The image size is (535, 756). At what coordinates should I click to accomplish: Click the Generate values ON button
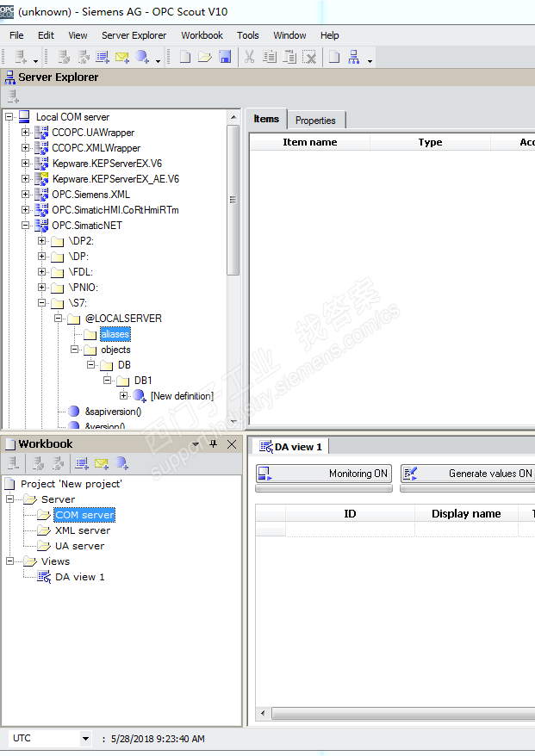pos(468,474)
